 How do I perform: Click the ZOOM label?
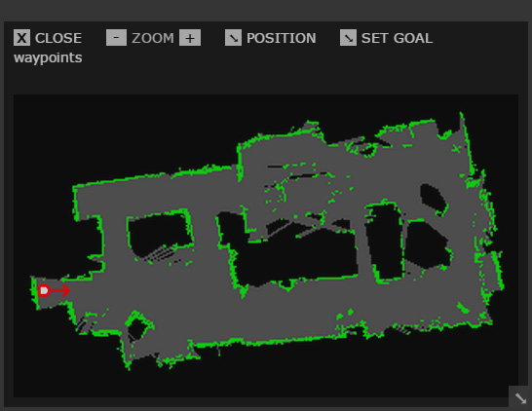(x=153, y=38)
